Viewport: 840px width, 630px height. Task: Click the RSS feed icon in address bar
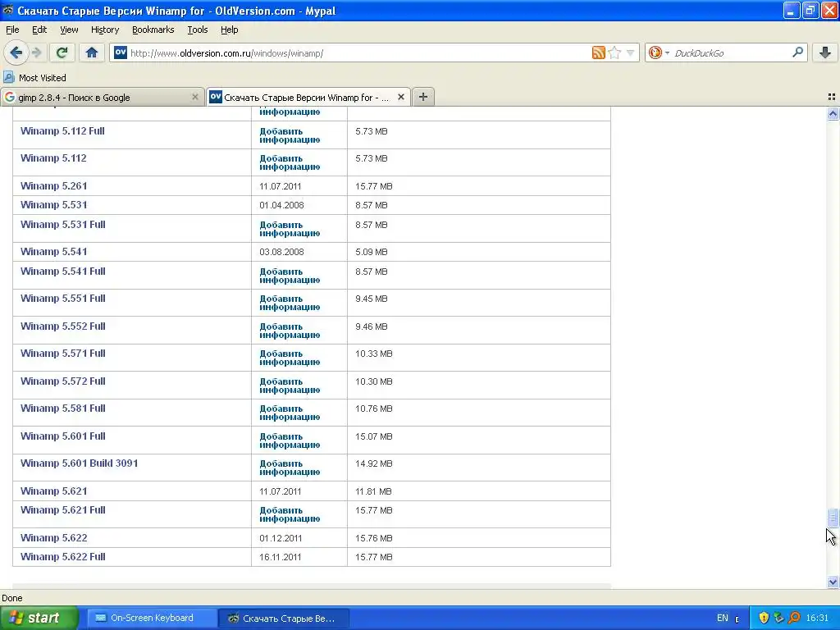(598, 52)
